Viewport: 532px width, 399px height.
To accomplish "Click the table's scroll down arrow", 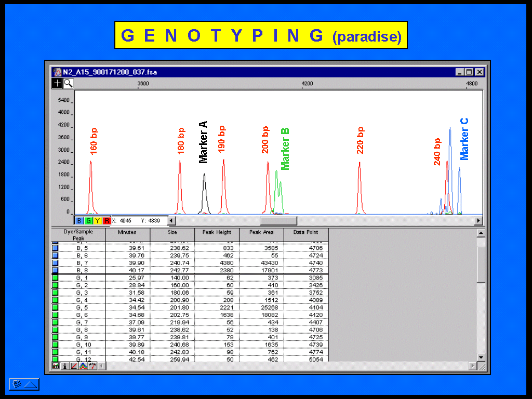I will click(481, 357).
